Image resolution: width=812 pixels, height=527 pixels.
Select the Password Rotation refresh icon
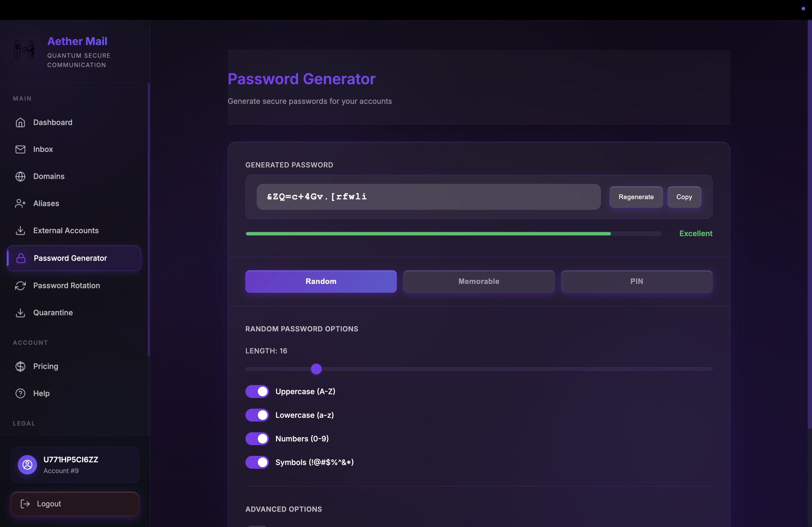[20, 286]
